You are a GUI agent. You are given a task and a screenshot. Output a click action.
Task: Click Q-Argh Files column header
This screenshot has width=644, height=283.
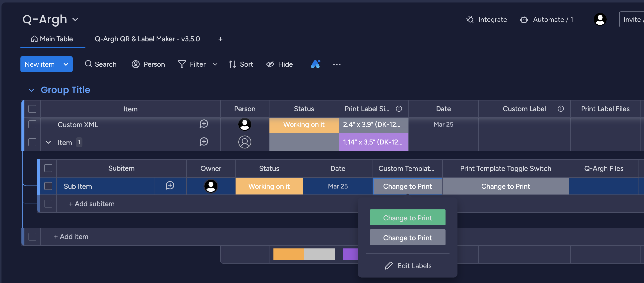pyautogui.click(x=603, y=168)
